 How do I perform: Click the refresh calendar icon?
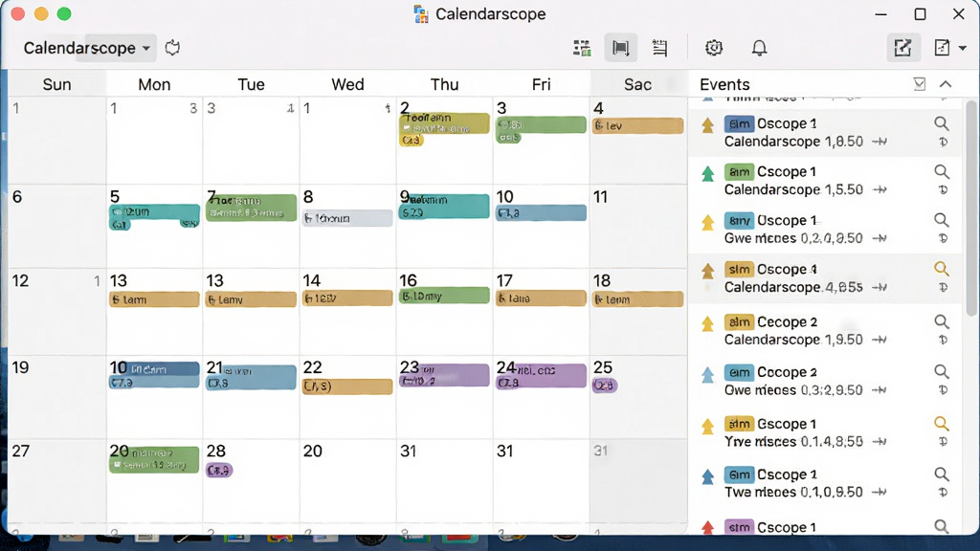(x=172, y=48)
